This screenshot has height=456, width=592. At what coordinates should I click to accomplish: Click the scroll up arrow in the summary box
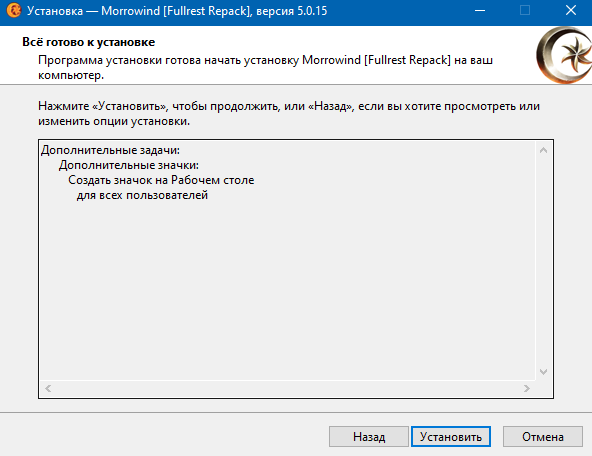pos(543,150)
